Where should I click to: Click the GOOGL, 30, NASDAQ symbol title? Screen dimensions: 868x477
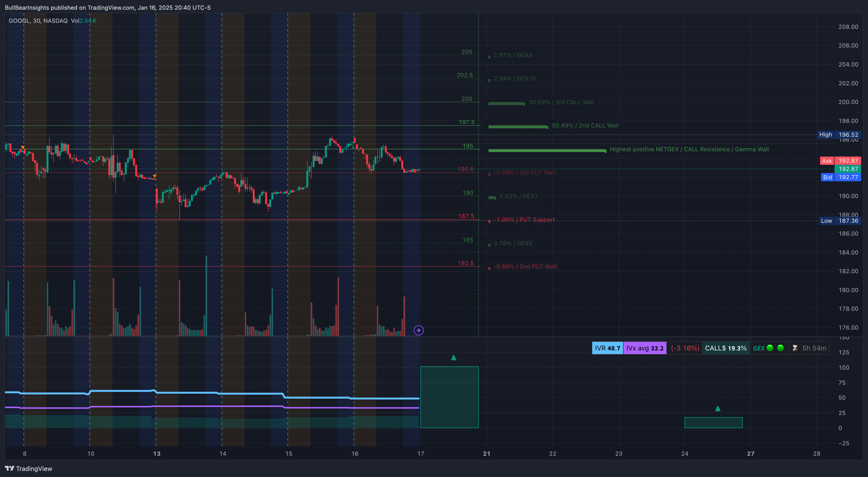tap(38, 21)
